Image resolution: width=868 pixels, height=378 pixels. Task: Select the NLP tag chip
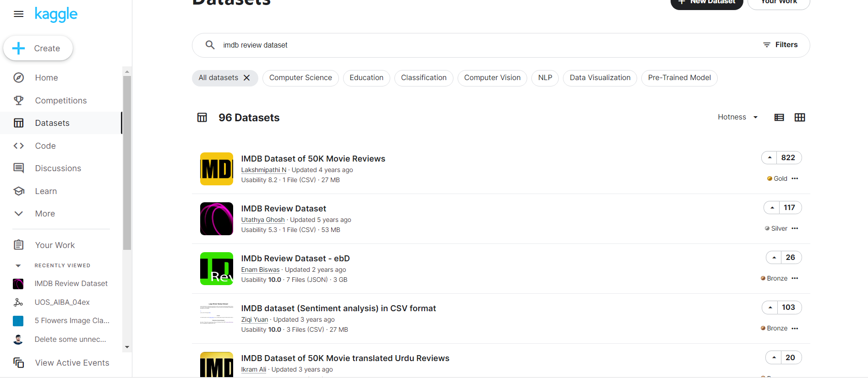point(545,78)
